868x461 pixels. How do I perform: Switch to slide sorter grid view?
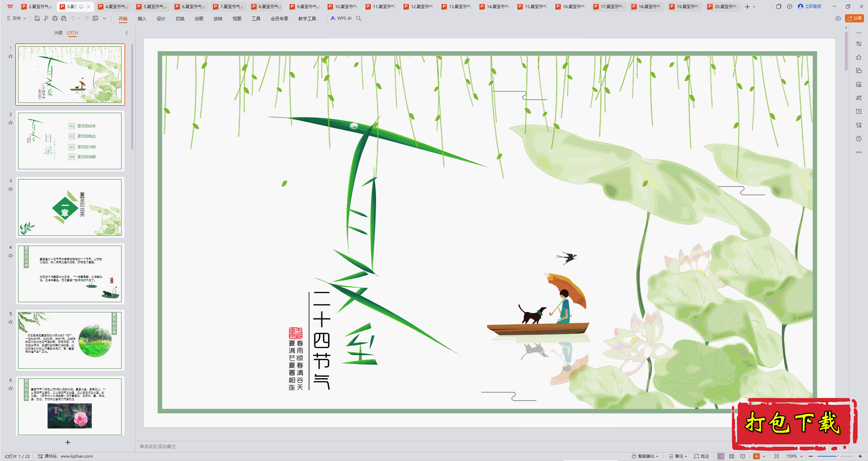tap(732, 456)
